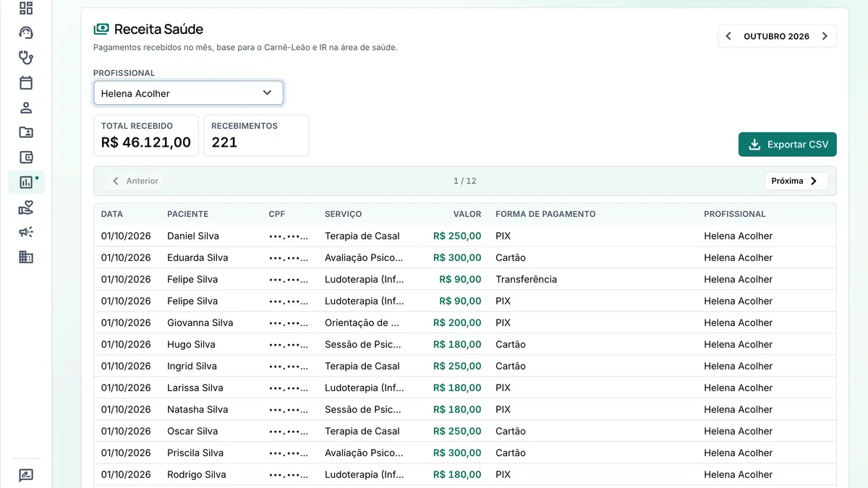The height and width of the screenshot is (488, 868).
Task: Click the 221 Recebimentos count
Action: click(x=224, y=142)
